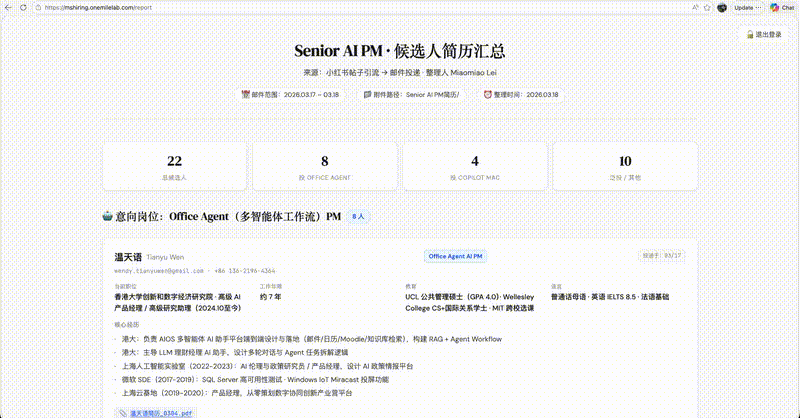Screen dimensions: 800x418
Task: Click the Office Agent AI PM tag
Action: coord(457,256)
